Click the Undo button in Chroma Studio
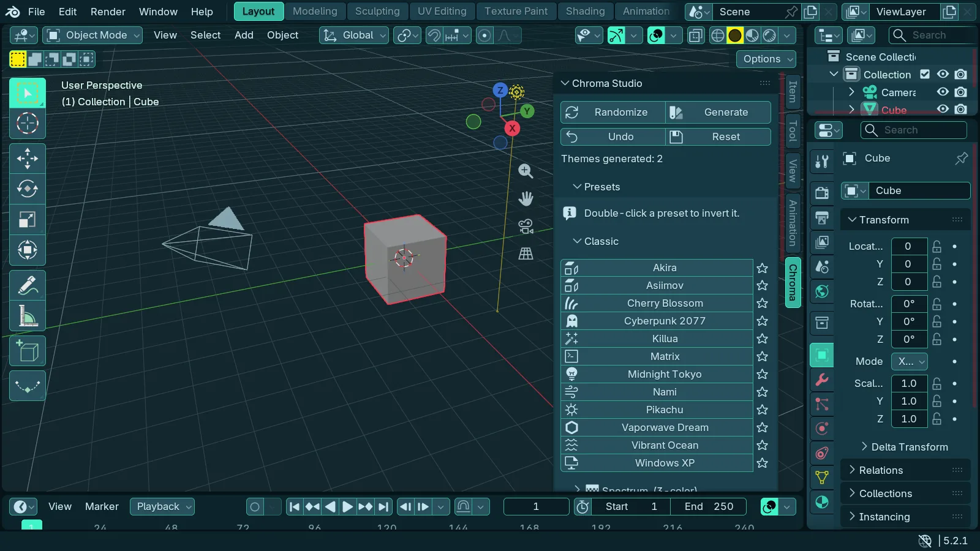Screen dimensions: 980x551 (612, 137)
